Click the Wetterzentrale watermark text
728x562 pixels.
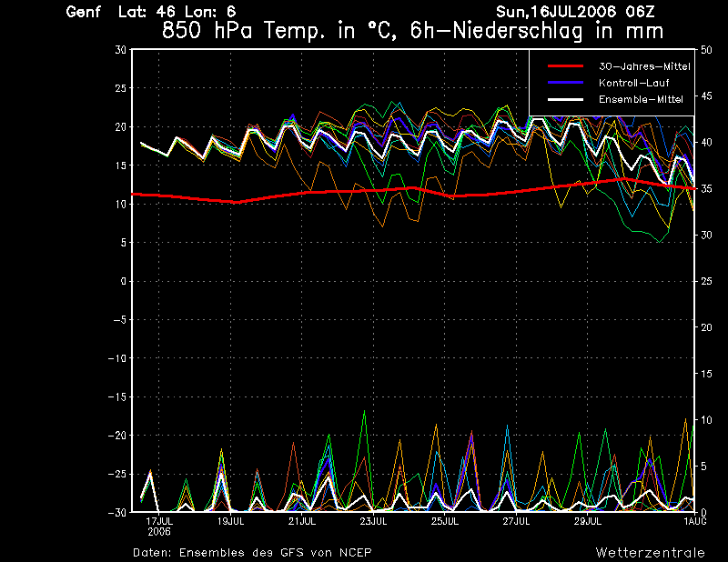pos(650,552)
